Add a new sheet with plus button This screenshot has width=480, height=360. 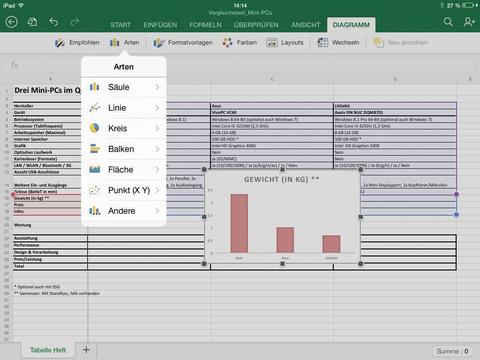[x=86, y=350]
